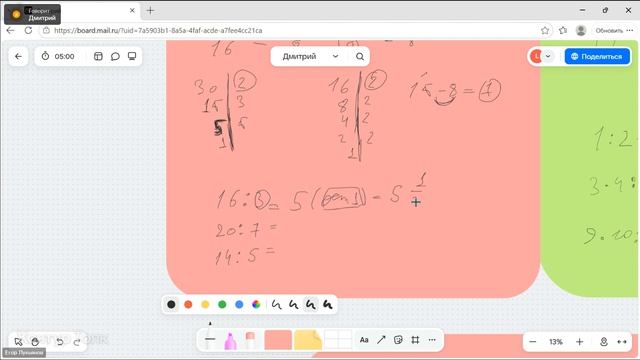Image resolution: width=640 pixels, height=360 pixels.
Task: Go back from the board
Action: [18, 56]
